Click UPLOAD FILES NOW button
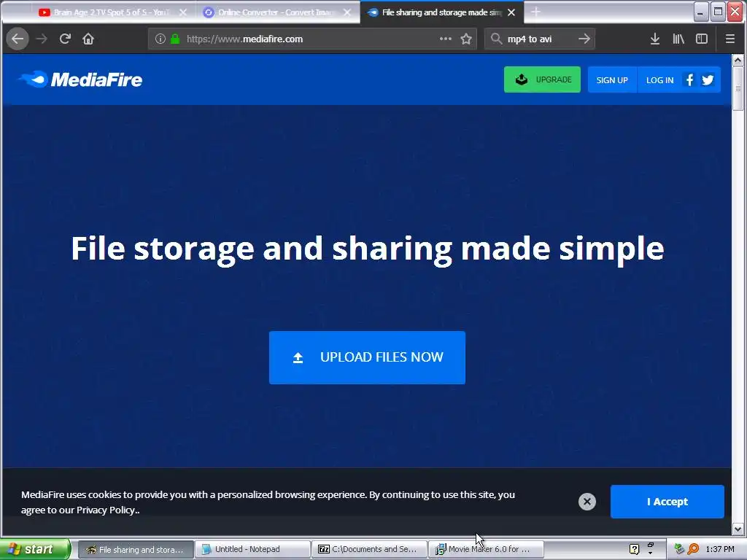This screenshot has height=560, width=747. 367,357
